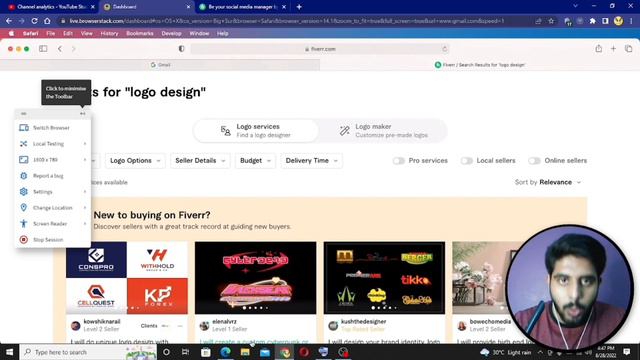The width and height of the screenshot is (640, 360).
Task: Open the cyberpunk logo gig thumbnail
Action: [256, 278]
